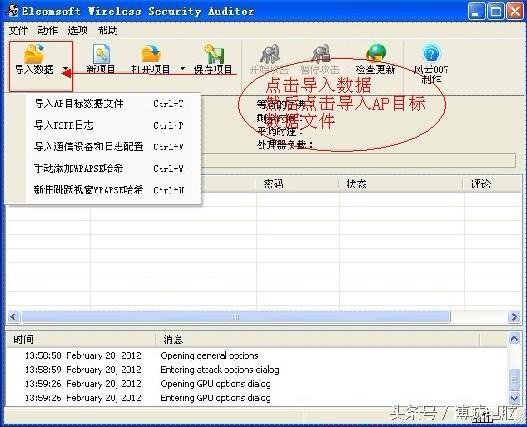Click the horizontal scrollbar left arrow
Screen dimensions: 527x427
13,317
